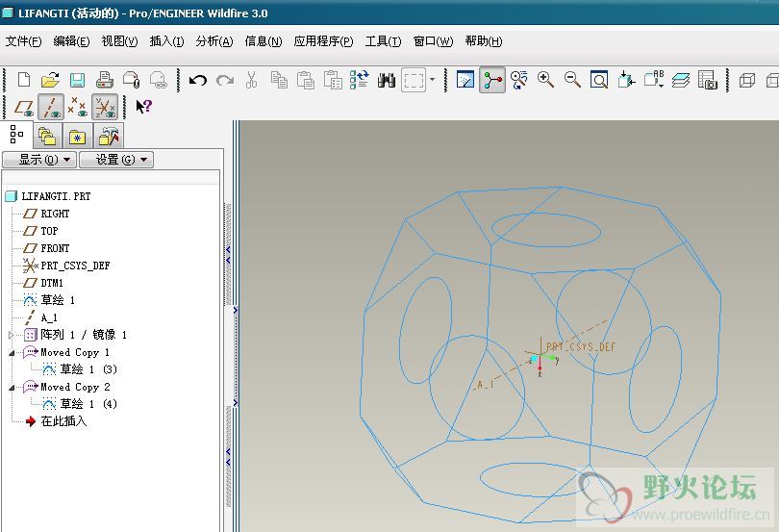Refit model to screen icon
Screen dimensions: 779x532
pyautogui.click(x=599, y=80)
